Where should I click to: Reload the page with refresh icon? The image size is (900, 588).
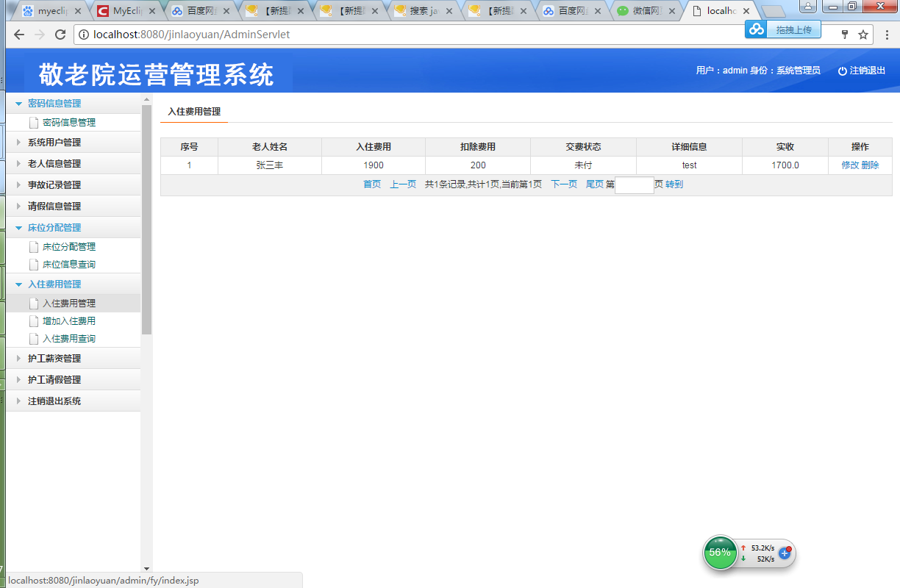[61, 35]
